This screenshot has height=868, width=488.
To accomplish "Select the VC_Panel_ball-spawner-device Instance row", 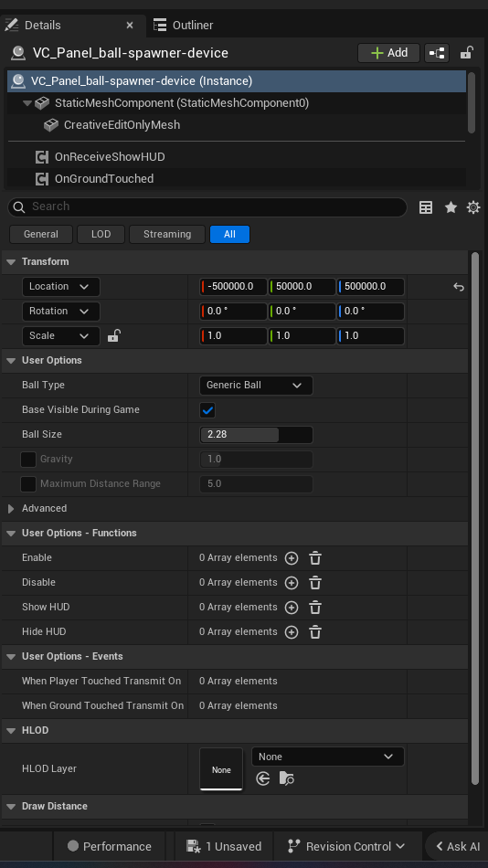I will (237, 80).
